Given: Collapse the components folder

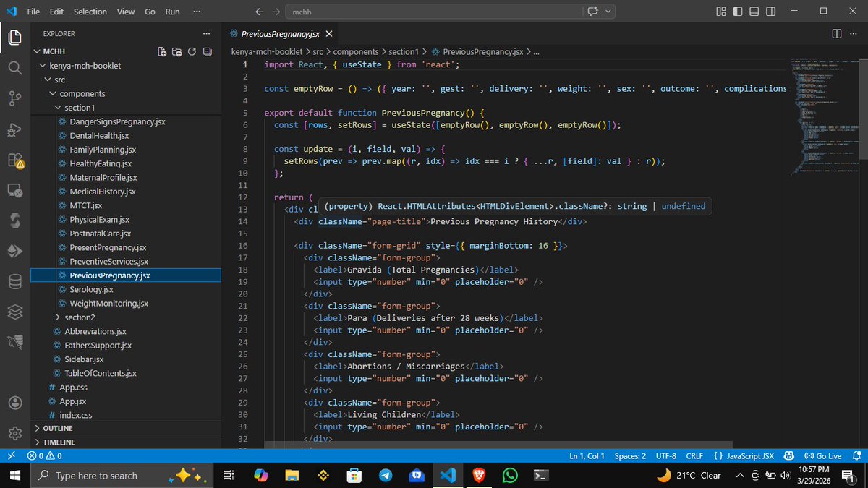Looking at the screenshot, I should coord(53,94).
